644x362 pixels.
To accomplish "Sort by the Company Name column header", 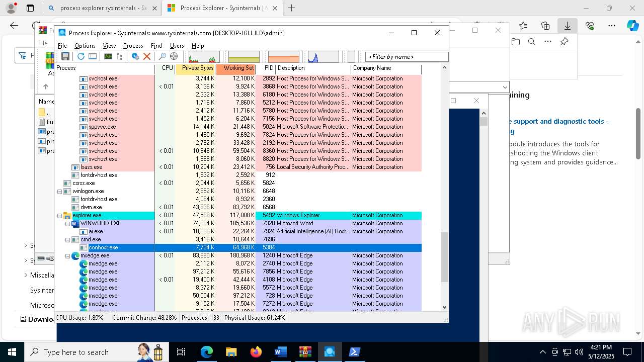I will (x=386, y=68).
